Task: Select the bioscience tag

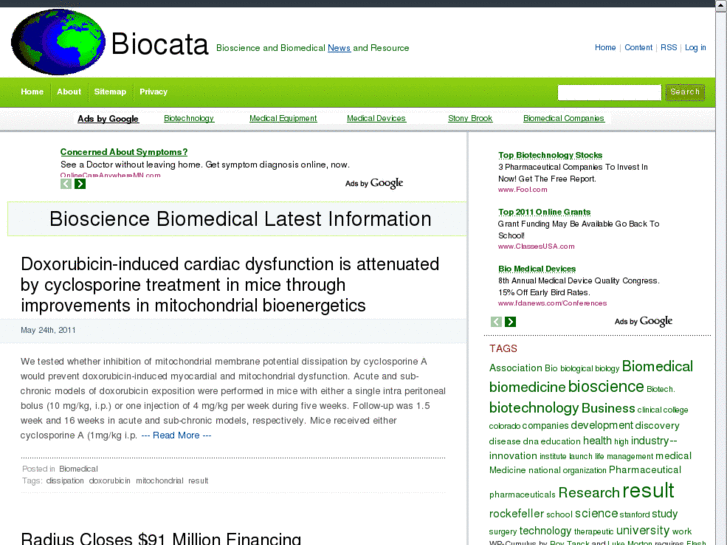Action: click(x=606, y=386)
